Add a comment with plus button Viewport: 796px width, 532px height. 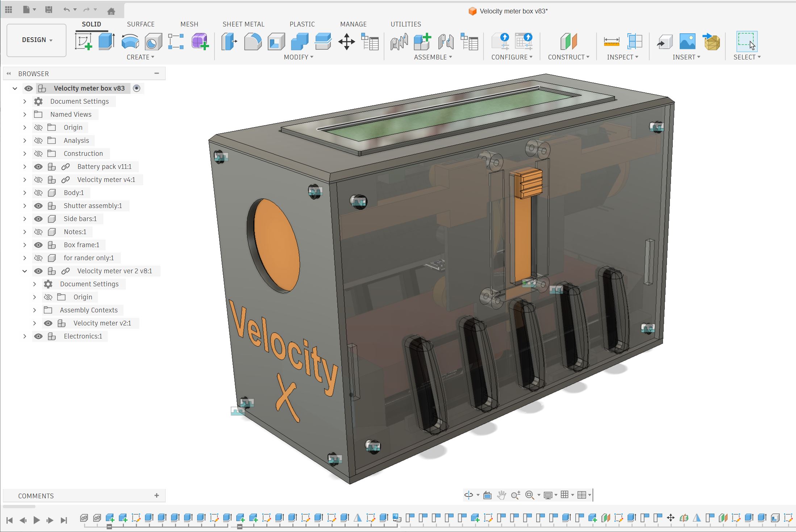[157, 495]
